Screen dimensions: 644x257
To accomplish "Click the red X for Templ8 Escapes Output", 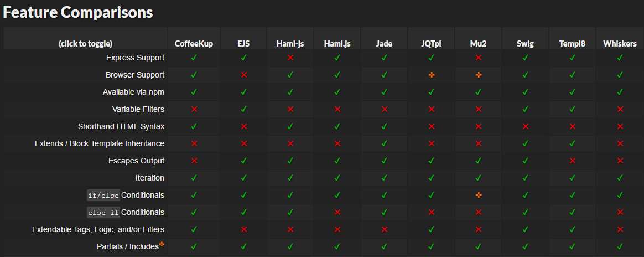I will point(573,161).
